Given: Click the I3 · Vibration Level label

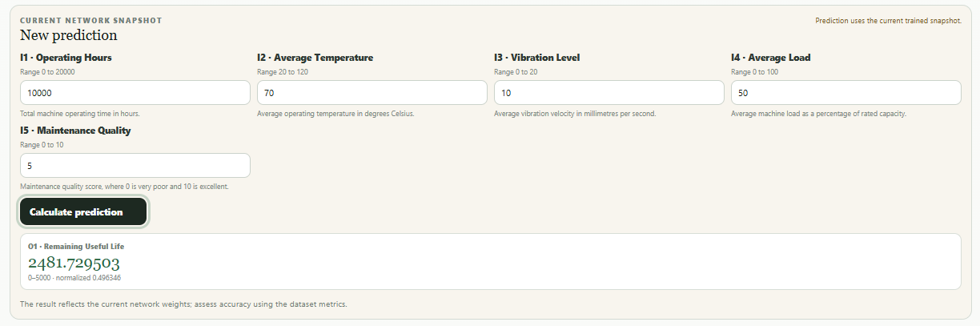Looking at the screenshot, I should [536, 58].
